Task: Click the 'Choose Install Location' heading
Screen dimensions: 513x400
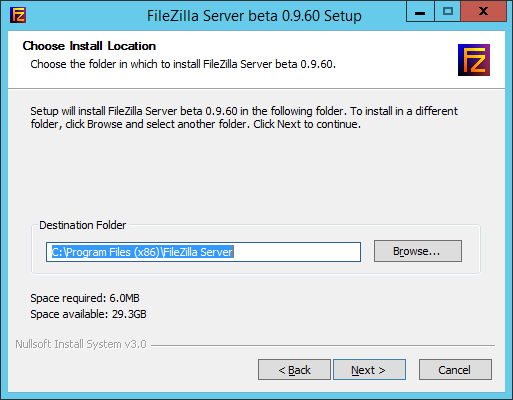Action: 89,46
